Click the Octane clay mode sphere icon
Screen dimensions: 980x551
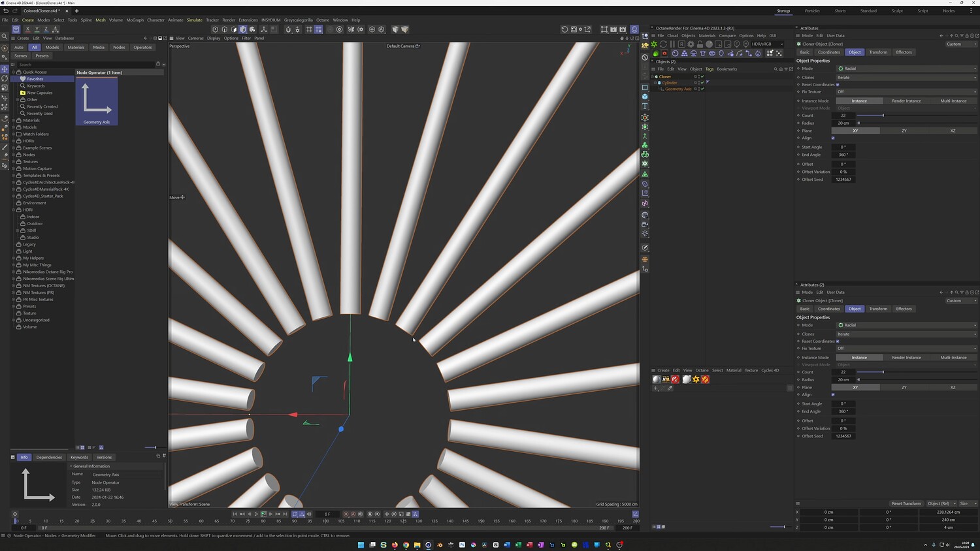coord(709,44)
